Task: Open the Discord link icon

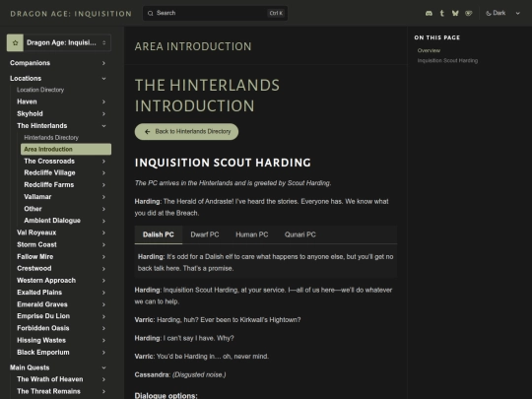Action: coord(429,13)
